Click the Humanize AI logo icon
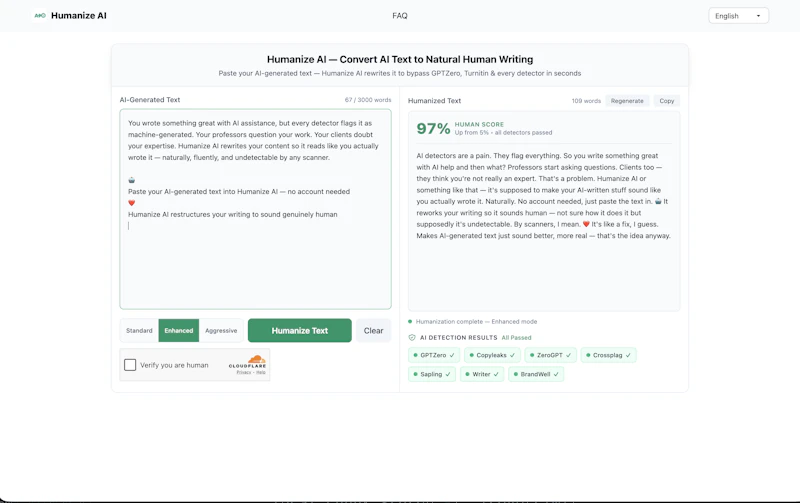 [40, 16]
